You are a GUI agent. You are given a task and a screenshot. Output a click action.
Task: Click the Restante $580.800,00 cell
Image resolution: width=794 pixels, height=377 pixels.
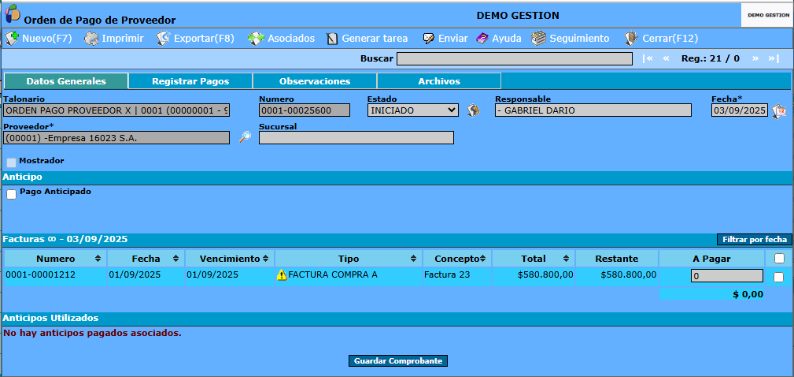(x=617, y=275)
